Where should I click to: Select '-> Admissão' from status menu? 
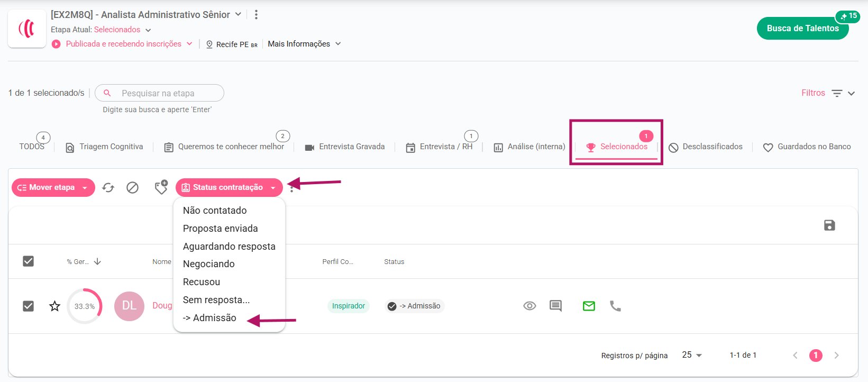(209, 318)
